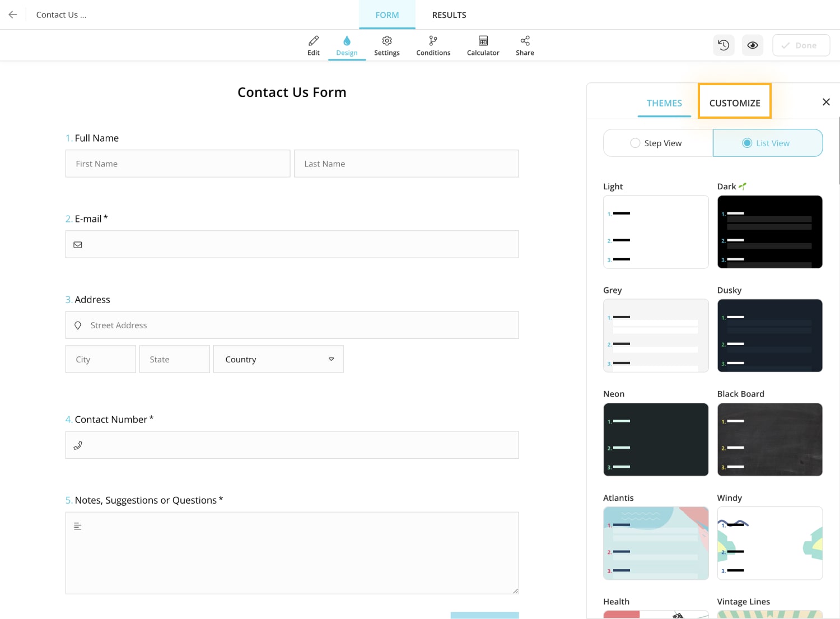Click the Full Name question label
The height and width of the screenshot is (619, 840).
[96, 138]
